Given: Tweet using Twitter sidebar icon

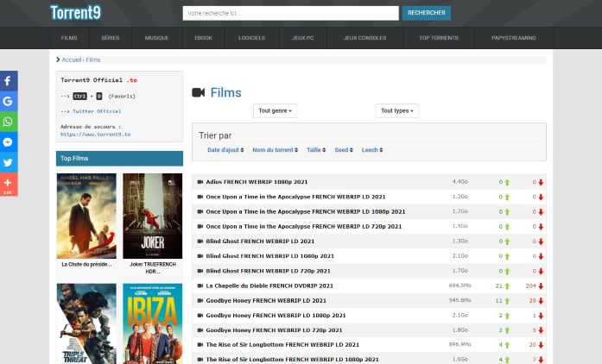Looking at the screenshot, I should [8, 162].
